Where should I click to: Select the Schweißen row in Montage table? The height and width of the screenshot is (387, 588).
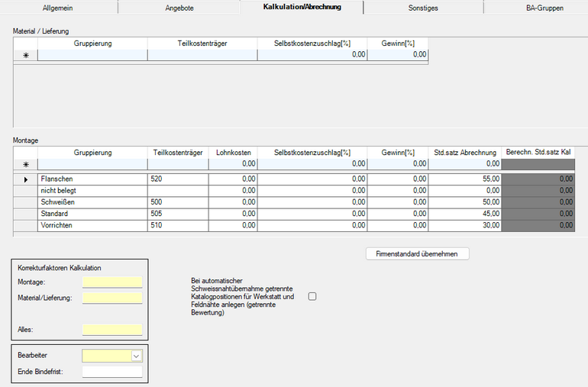click(x=92, y=202)
